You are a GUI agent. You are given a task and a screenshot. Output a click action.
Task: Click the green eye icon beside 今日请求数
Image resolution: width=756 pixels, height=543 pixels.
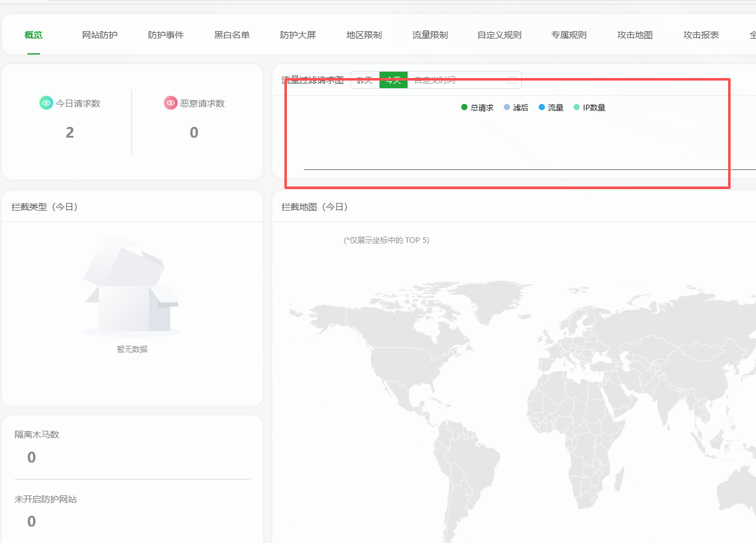click(x=46, y=103)
